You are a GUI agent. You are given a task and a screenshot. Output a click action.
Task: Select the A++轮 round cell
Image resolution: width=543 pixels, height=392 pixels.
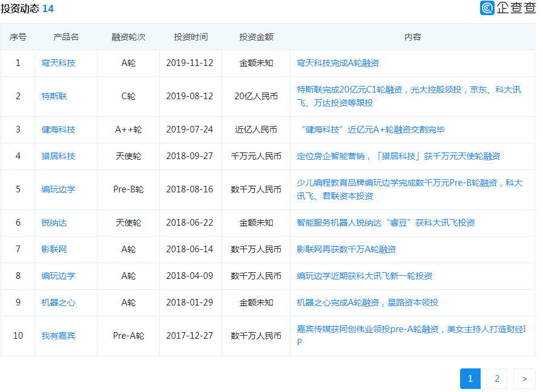coord(128,129)
